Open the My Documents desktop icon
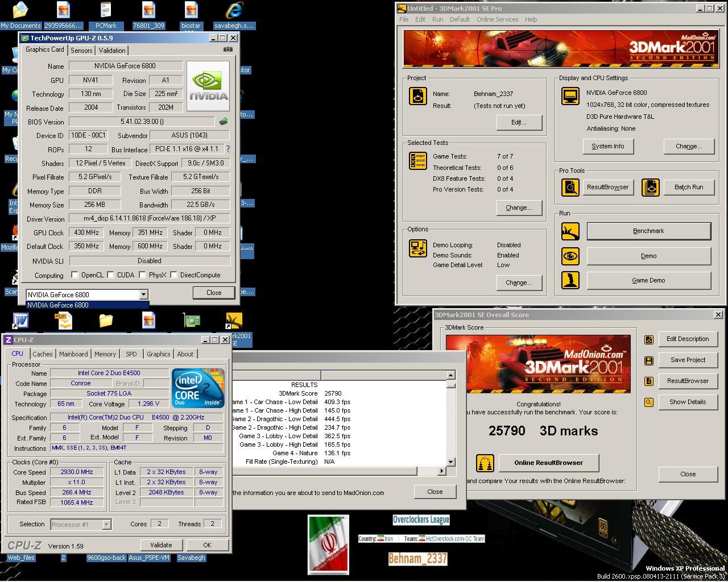 [20, 15]
